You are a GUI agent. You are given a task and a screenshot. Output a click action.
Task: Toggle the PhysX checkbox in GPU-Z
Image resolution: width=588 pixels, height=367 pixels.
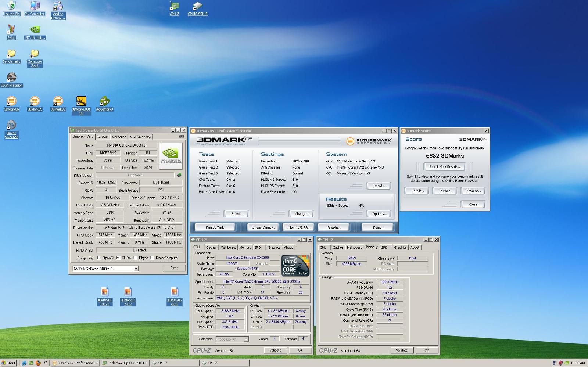click(136, 258)
